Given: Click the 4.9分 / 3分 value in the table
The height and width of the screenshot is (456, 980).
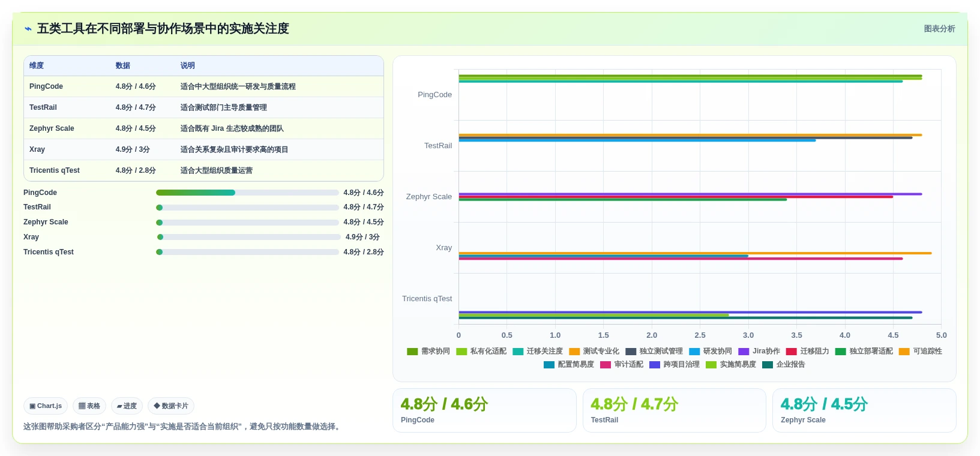Looking at the screenshot, I should pyautogui.click(x=133, y=149).
